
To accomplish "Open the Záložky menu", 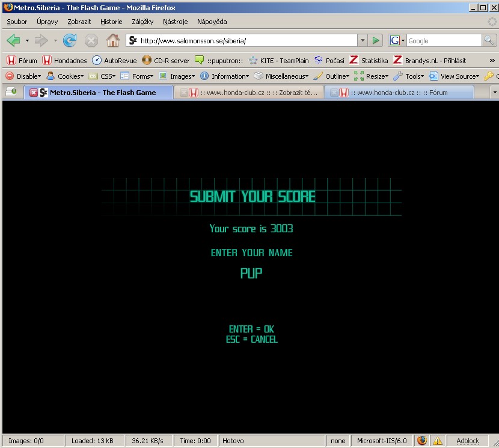I will coord(142,22).
